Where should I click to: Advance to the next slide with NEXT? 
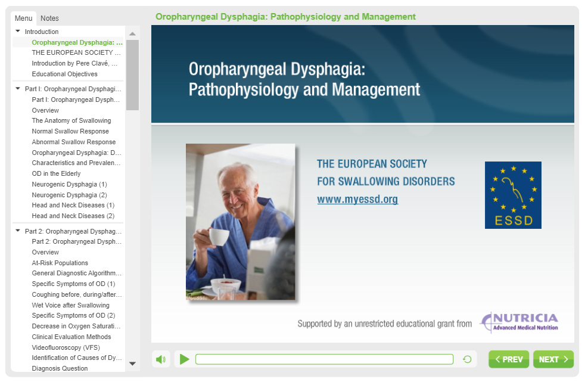[553, 359]
